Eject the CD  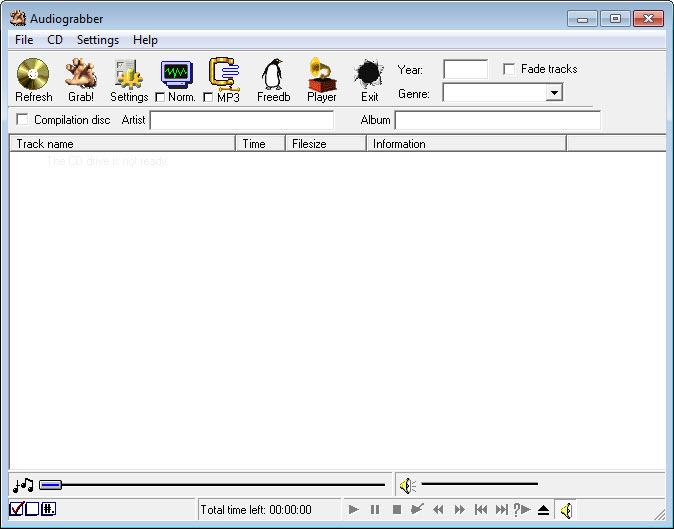[543, 510]
